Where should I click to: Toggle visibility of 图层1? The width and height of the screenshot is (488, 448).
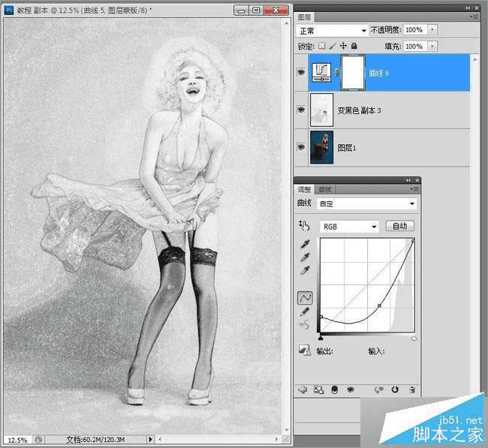click(301, 148)
